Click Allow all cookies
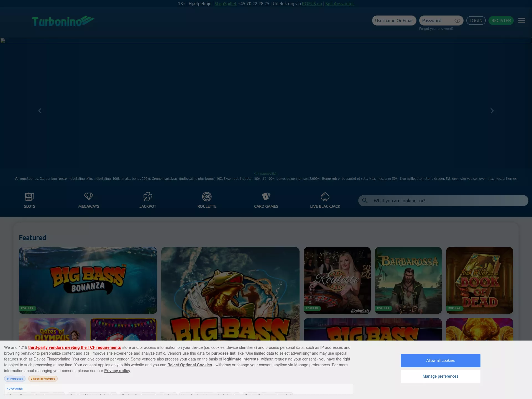532x399 pixels. pyautogui.click(x=441, y=360)
